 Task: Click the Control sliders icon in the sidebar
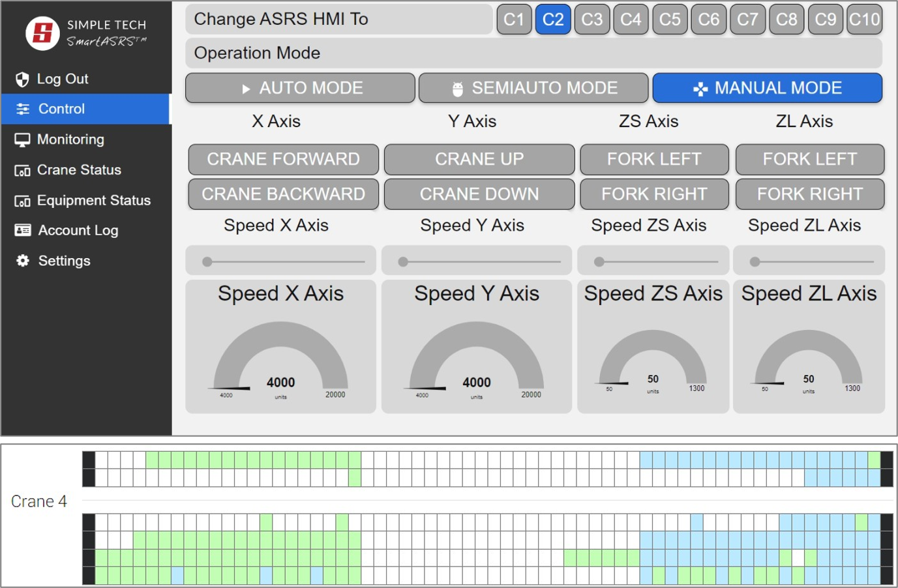click(x=23, y=109)
